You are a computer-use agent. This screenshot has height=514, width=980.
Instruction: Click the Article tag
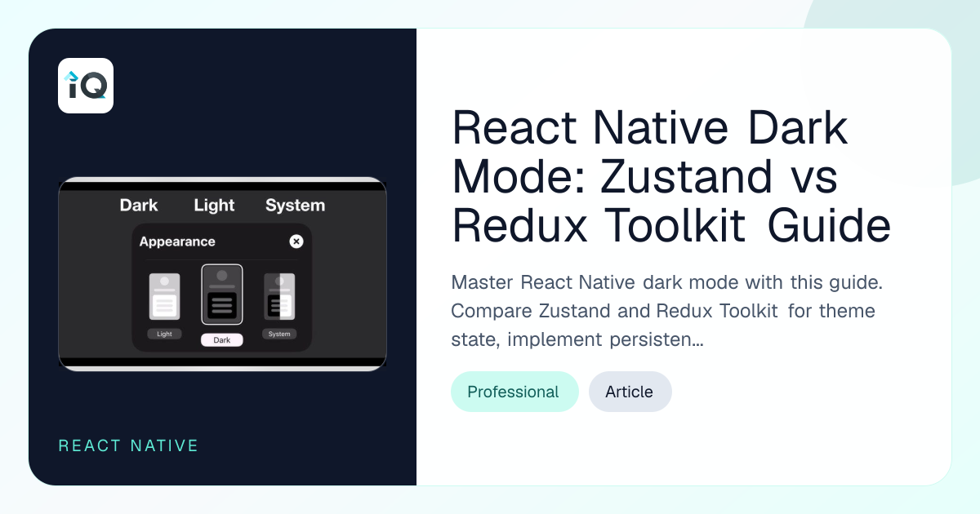click(x=630, y=392)
